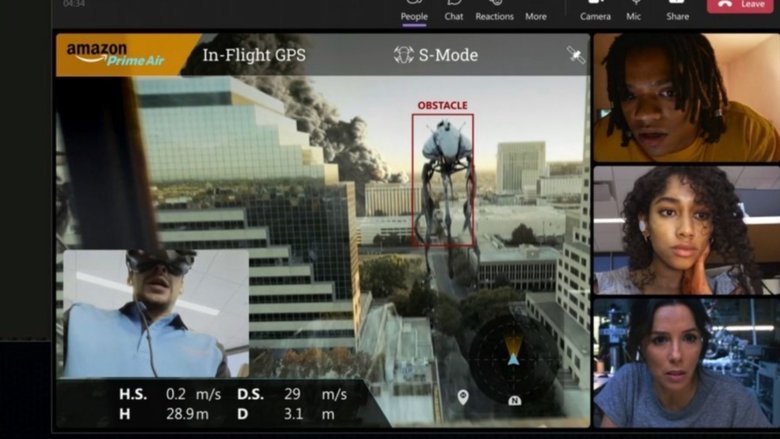Viewport: 780px width, 439px height.
Task: Click the map location pin icon
Action: pyautogui.click(x=463, y=397)
